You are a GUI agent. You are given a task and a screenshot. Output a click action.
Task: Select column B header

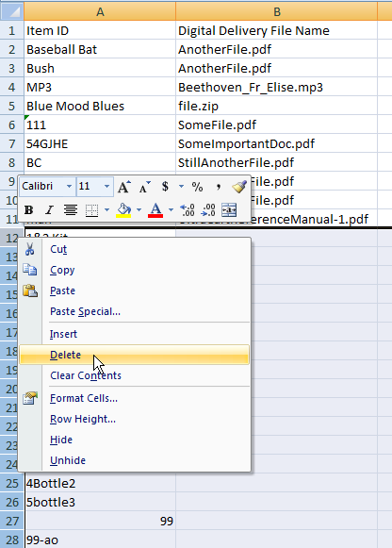[x=277, y=12]
